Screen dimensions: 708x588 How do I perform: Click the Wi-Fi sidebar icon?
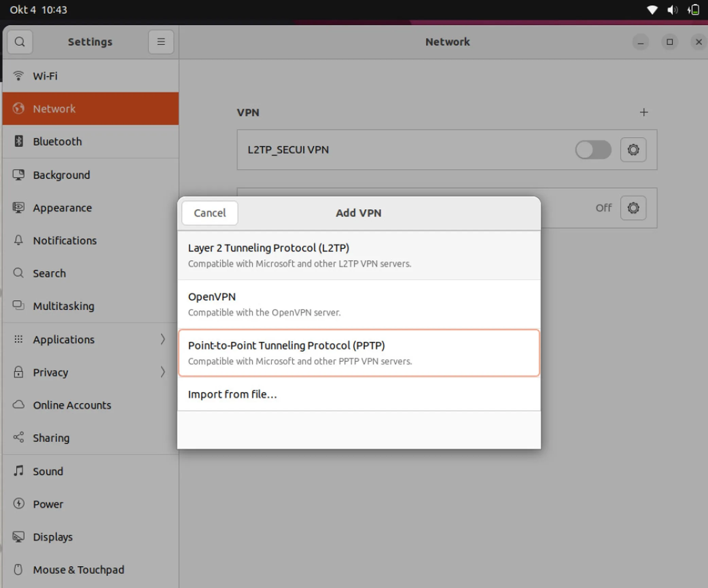click(18, 76)
